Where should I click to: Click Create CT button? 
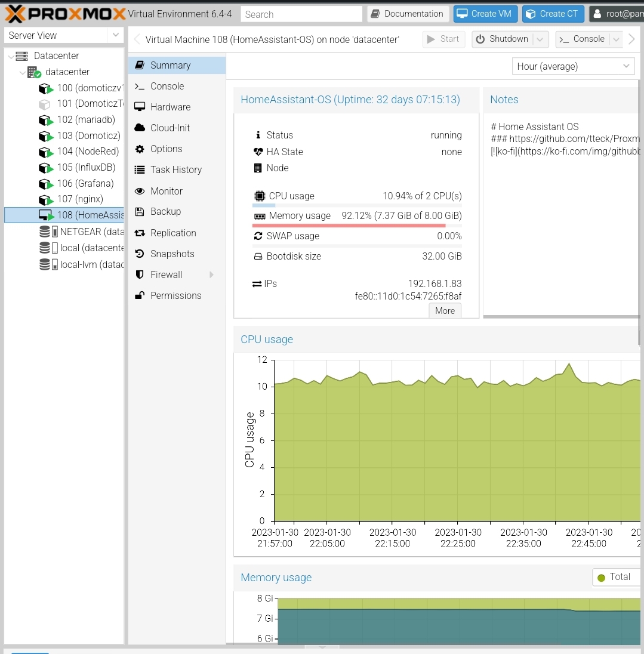point(553,14)
